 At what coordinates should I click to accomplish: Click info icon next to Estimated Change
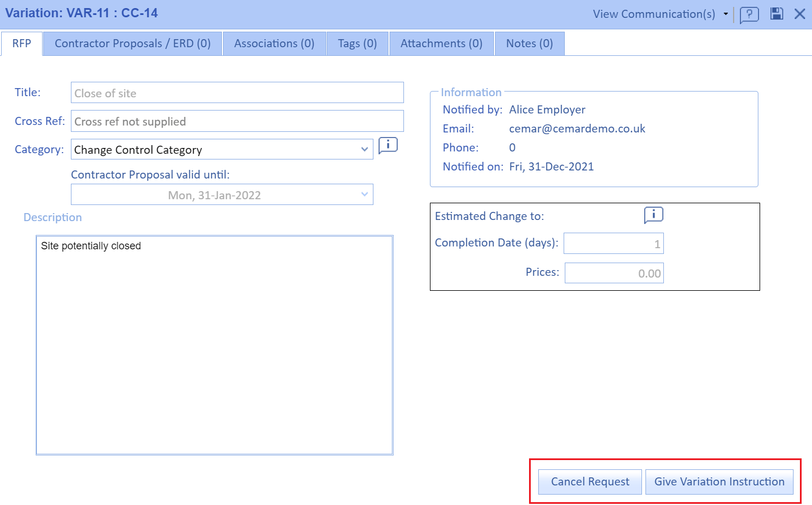tap(654, 215)
